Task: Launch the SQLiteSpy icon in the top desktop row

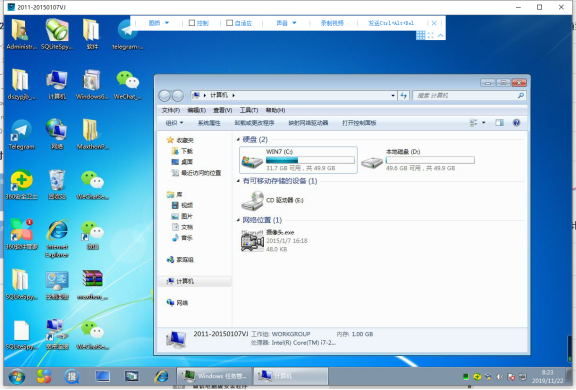Action: 57,34
